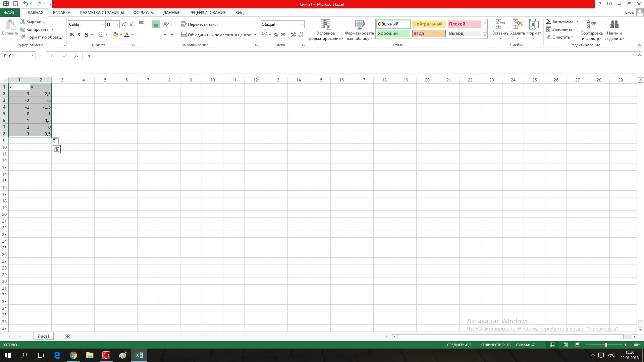The width and height of the screenshot is (644, 362).
Task: Click the percent style icon
Action: click(276, 35)
